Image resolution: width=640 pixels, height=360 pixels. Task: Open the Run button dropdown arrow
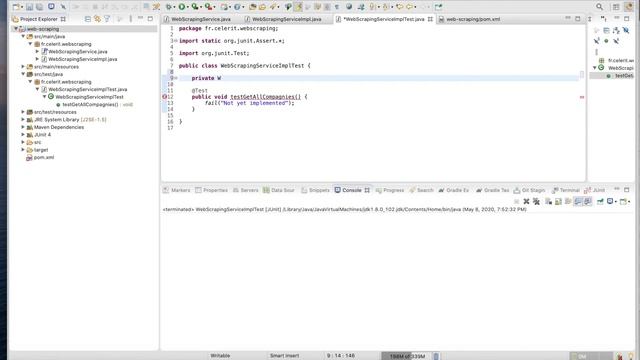click(x=187, y=7)
